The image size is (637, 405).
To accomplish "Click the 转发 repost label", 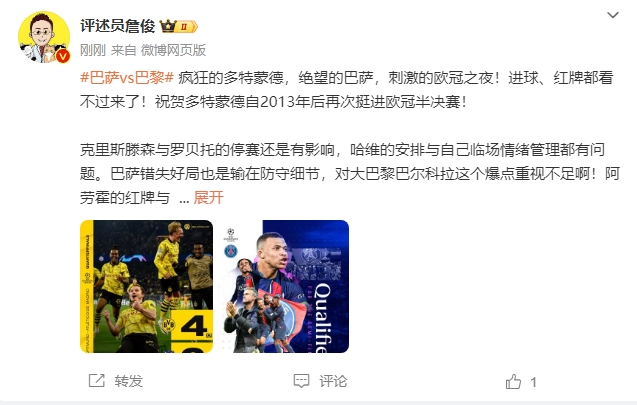I will 128,381.
